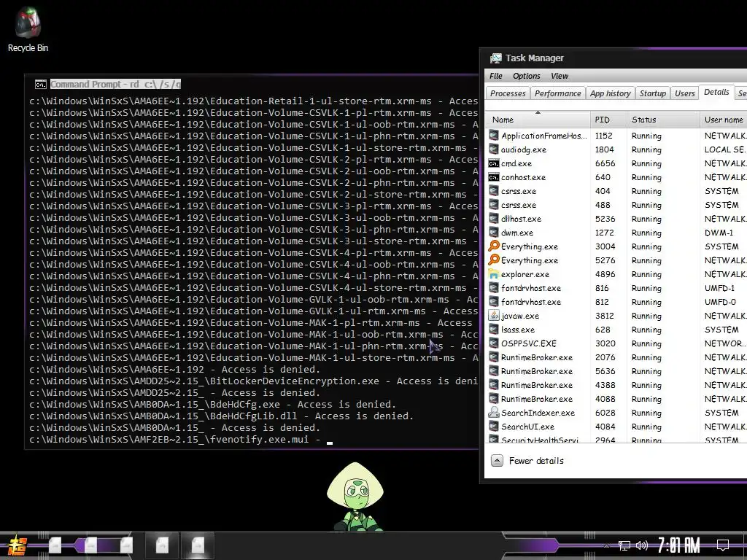Sort by the Status column header

tap(662, 120)
